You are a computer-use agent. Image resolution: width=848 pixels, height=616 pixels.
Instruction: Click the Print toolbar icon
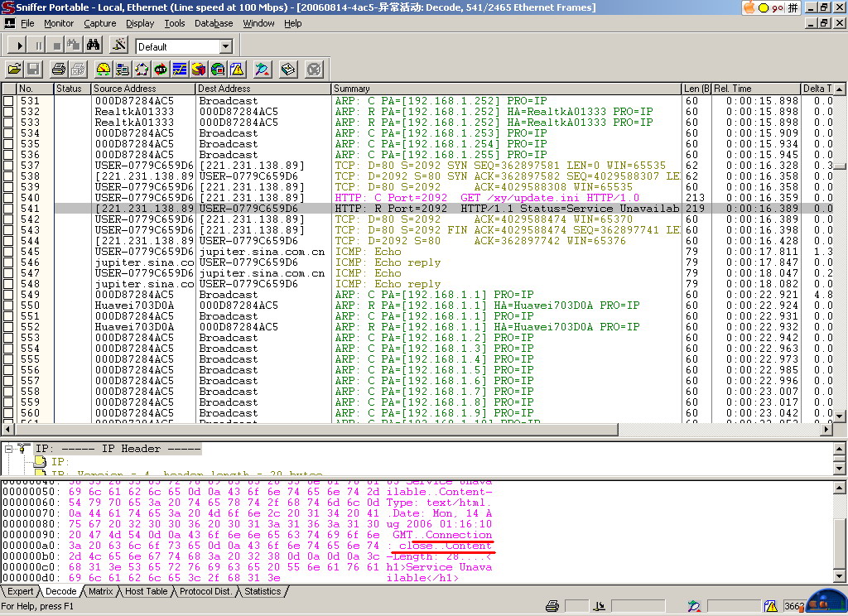59,70
